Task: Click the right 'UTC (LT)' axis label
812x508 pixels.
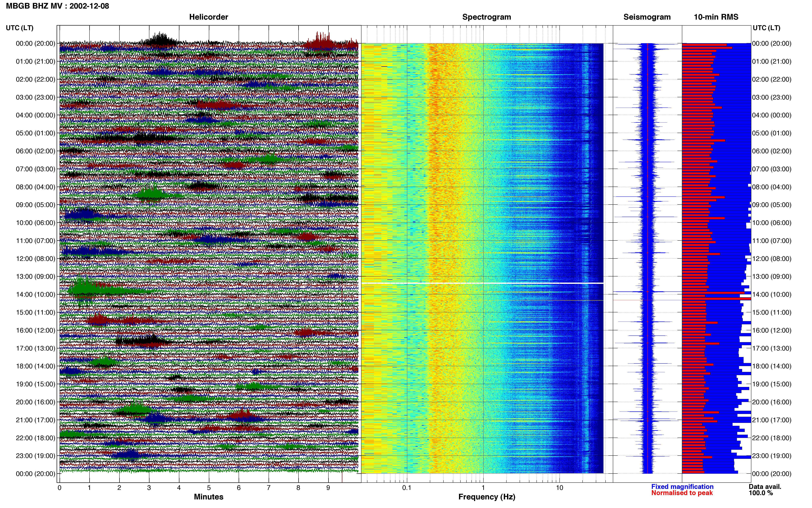Action: coord(766,28)
